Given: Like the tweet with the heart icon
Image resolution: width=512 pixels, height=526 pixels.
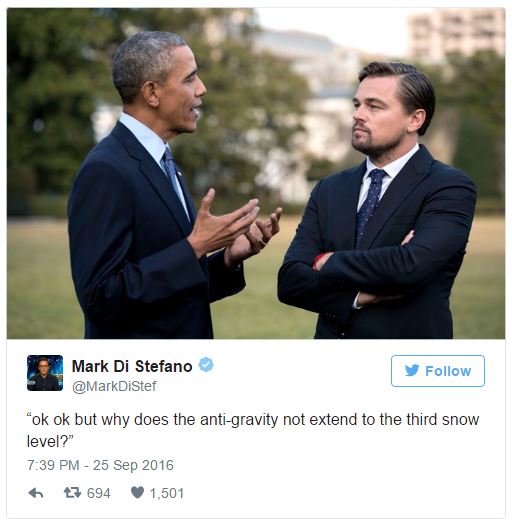Looking at the screenshot, I should pos(137,492).
